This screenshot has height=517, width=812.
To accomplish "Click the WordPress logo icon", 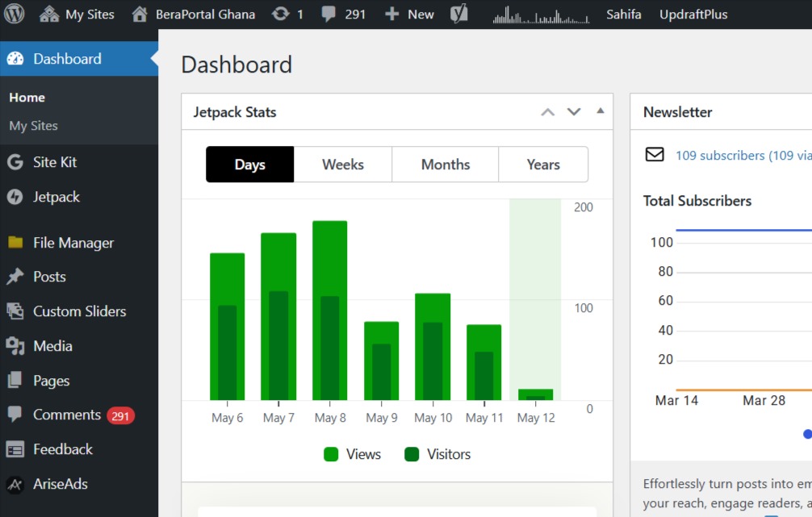I will [15, 14].
